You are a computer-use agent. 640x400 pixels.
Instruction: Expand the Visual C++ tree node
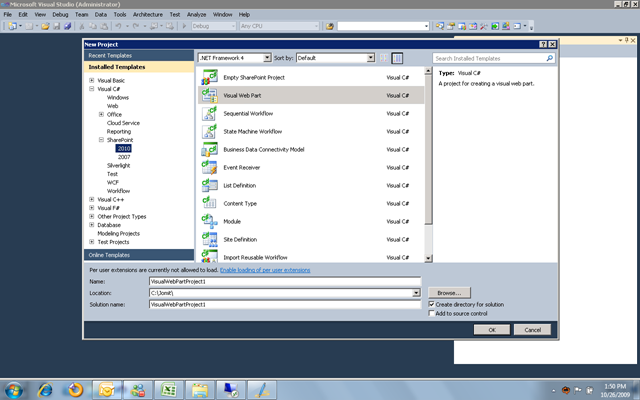click(x=91, y=199)
